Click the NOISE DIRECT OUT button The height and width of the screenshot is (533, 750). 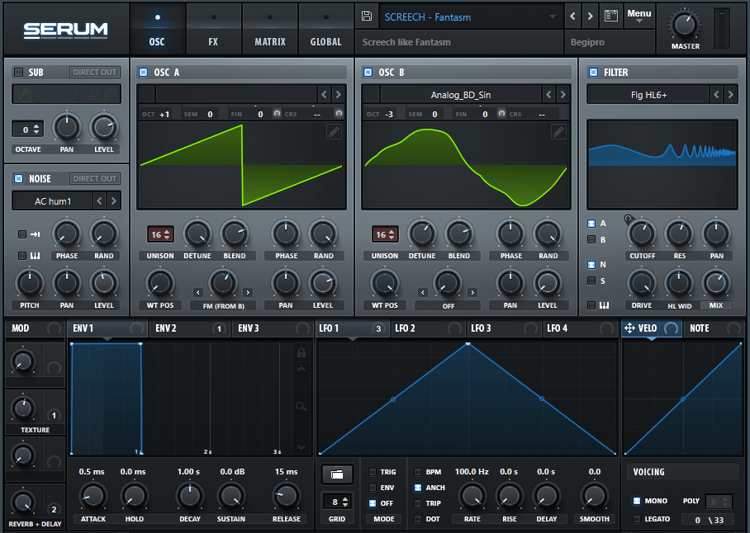[x=95, y=178]
